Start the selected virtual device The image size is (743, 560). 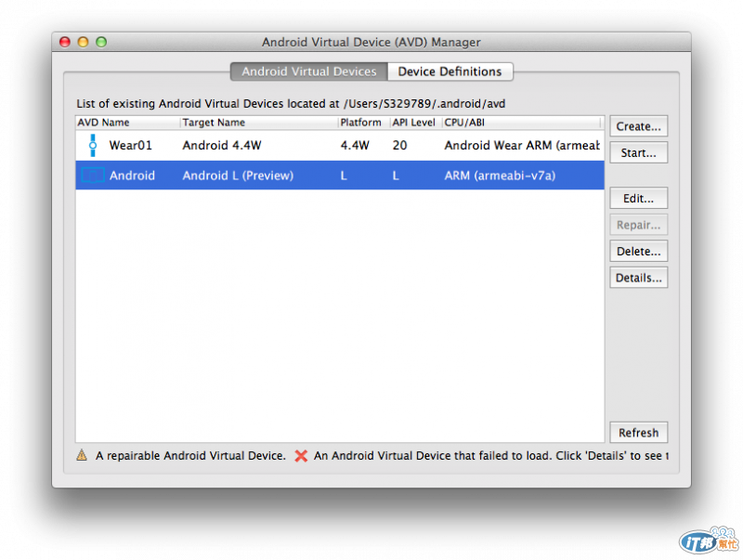pos(638,153)
